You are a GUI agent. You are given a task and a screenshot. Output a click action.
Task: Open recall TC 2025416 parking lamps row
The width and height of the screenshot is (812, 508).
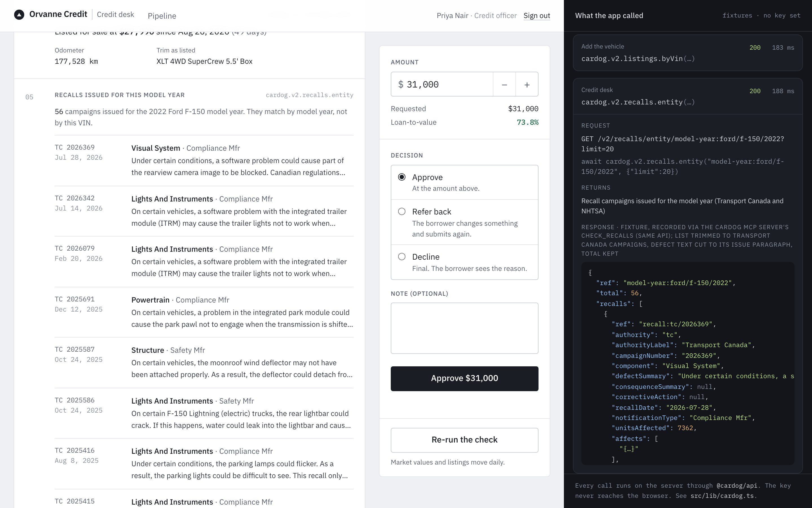click(204, 464)
